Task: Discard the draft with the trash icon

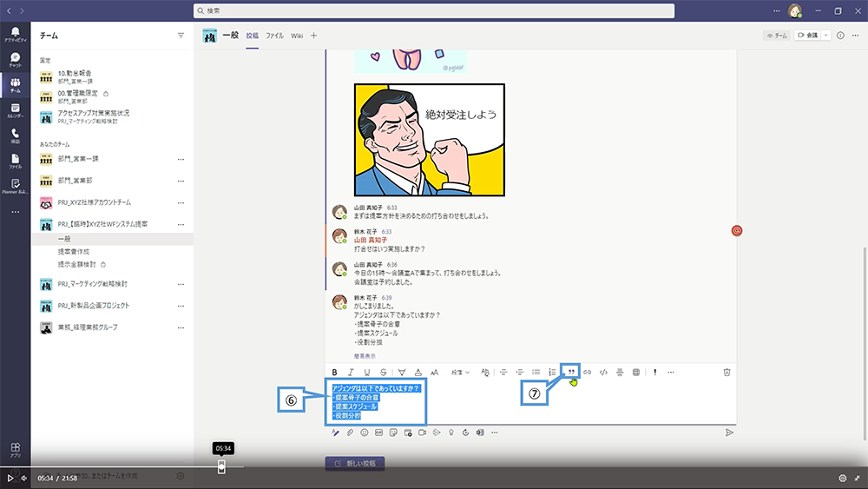Action: [727, 372]
